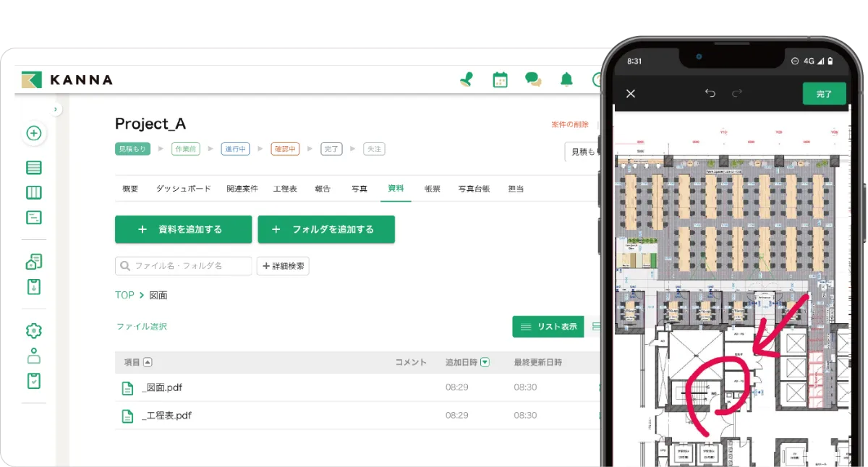Switch to the 写真 tab
Image resolution: width=868 pixels, height=467 pixels.
(x=359, y=189)
